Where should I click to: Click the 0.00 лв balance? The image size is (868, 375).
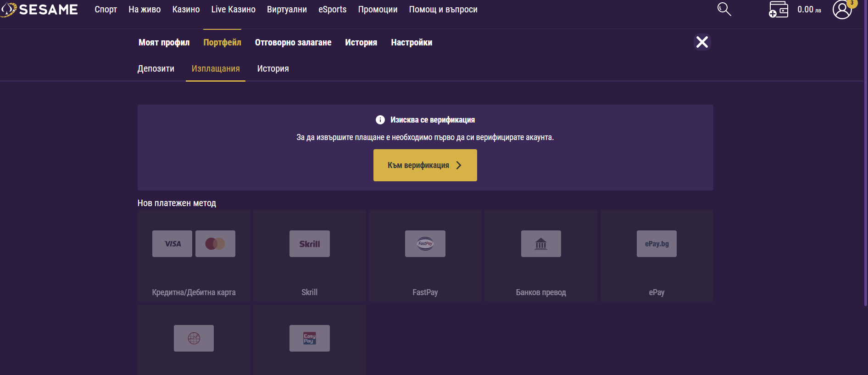pyautogui.click(x=809, y=10)
